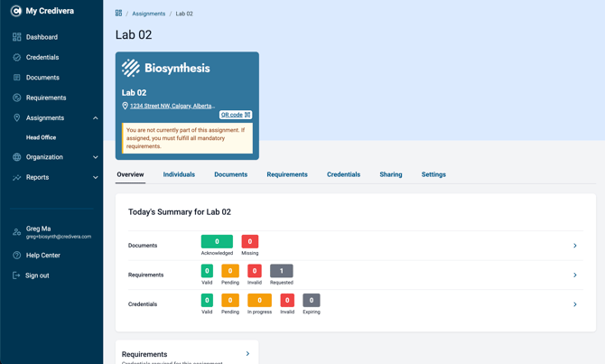Click the Assignments pin icon in sidebar
Screen dimensions: 605x364
[16, 117]
